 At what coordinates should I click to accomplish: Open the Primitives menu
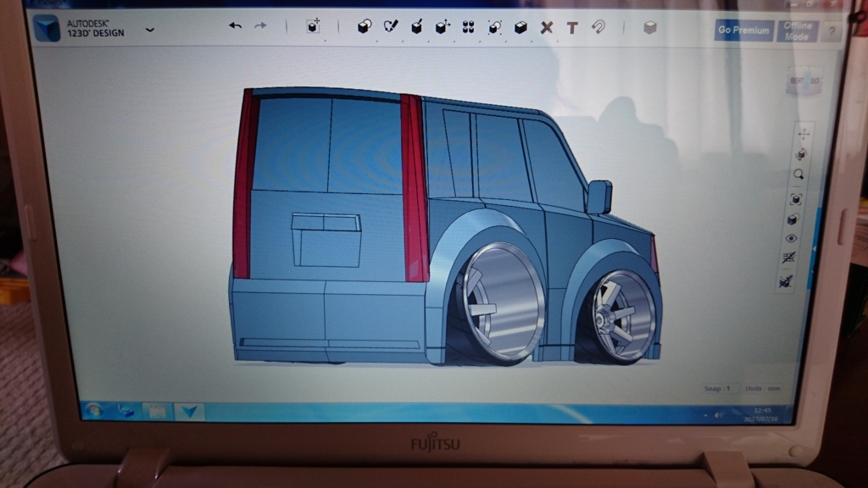[364, 26]
